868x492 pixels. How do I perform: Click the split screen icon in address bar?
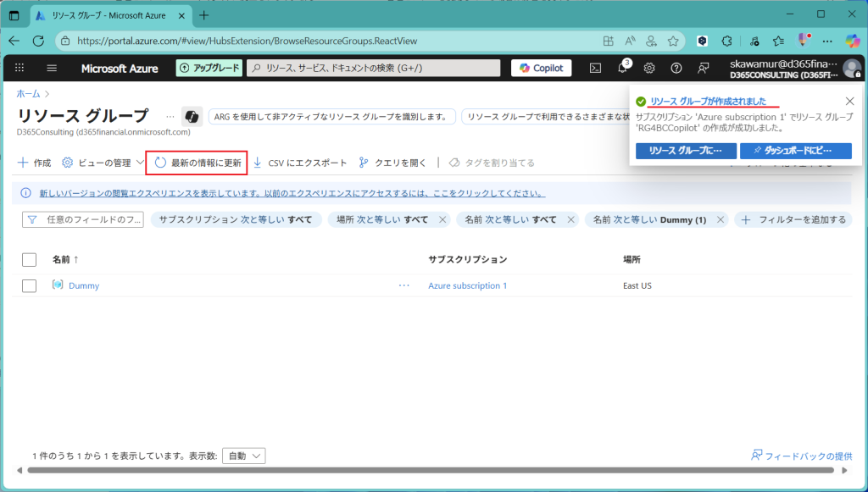609,41
